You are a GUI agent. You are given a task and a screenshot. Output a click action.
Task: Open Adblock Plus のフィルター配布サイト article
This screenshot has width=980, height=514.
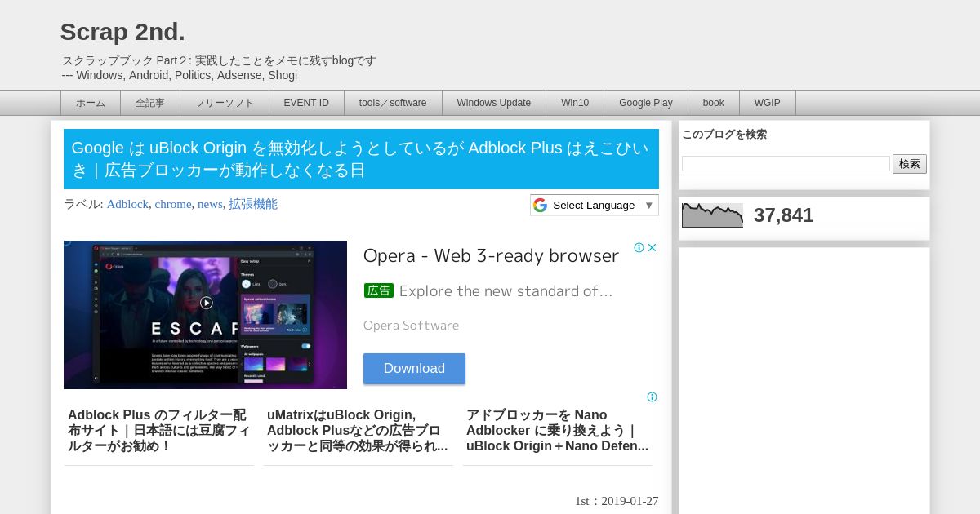[x=159, y=431]
